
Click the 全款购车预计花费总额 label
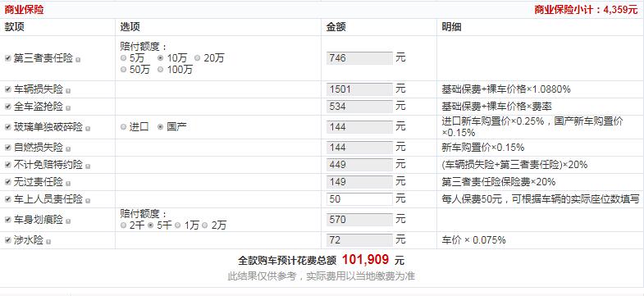tap(287, 261)
